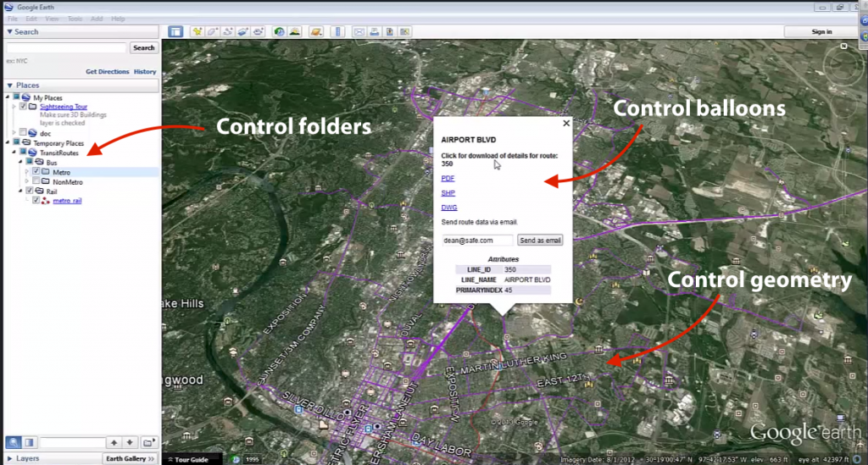Image resolution: width=868 pixels, height=465 pixels.
Task: Add a placemark using the yellow pushpin icon
Action: [197, 32]
